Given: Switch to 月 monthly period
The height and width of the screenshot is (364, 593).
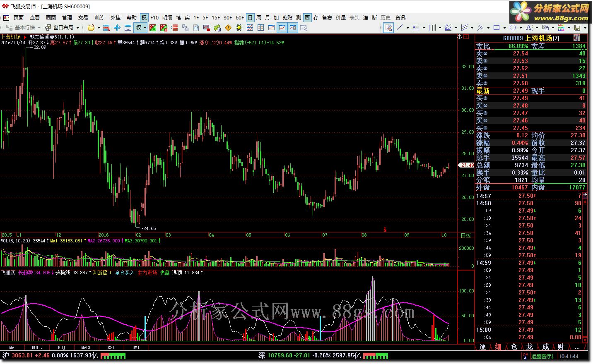Looking at the screenshot, I should point(267,17).
